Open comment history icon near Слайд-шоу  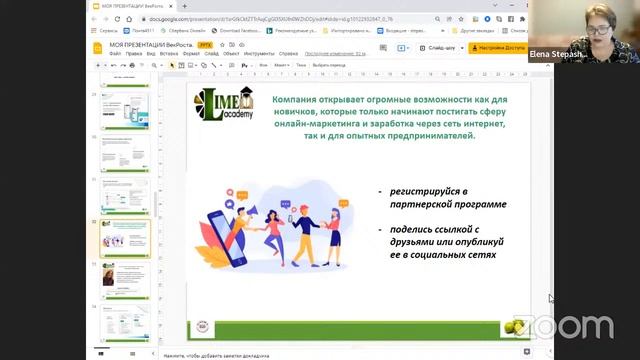click(x=383, y=48)
